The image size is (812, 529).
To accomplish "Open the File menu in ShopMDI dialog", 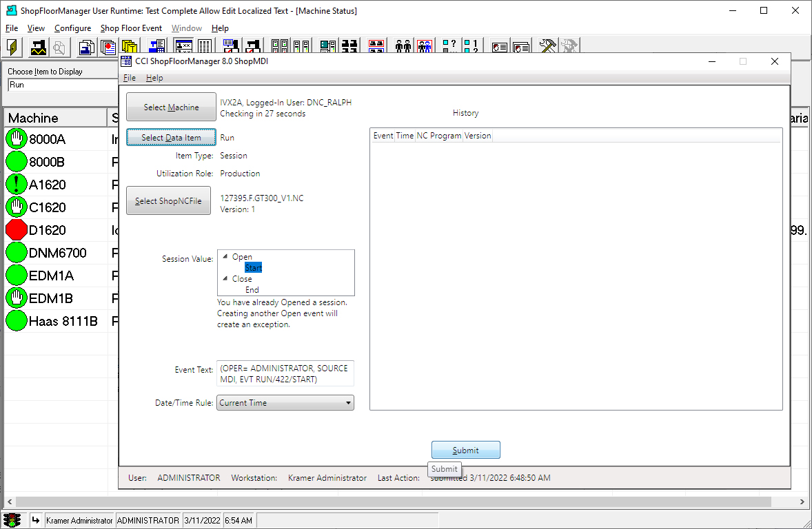I will coord(130,78).
